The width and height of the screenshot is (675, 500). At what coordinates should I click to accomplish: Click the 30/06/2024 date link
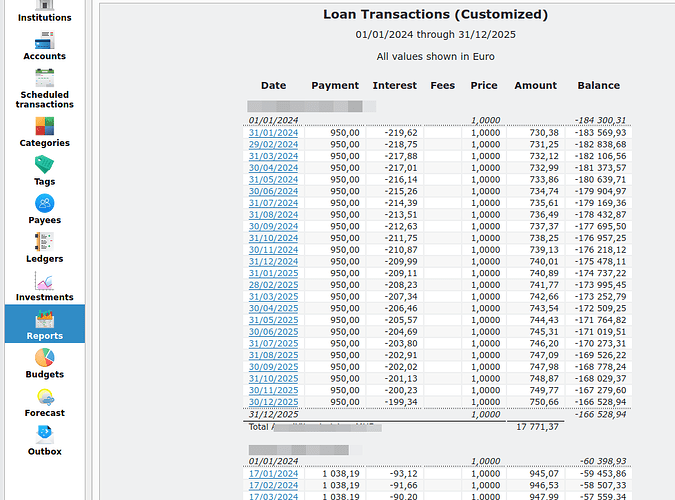[x=273, y=191]
